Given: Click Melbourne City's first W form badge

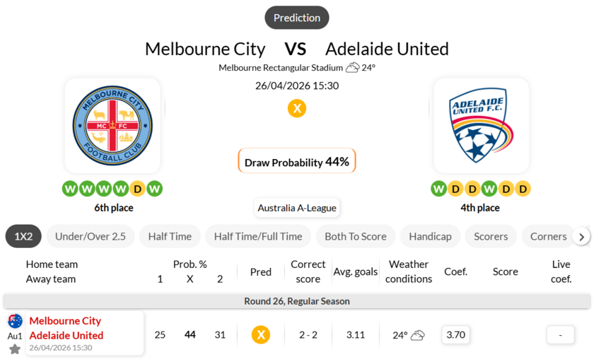Looking at the screenshot, I should point(70,189).
